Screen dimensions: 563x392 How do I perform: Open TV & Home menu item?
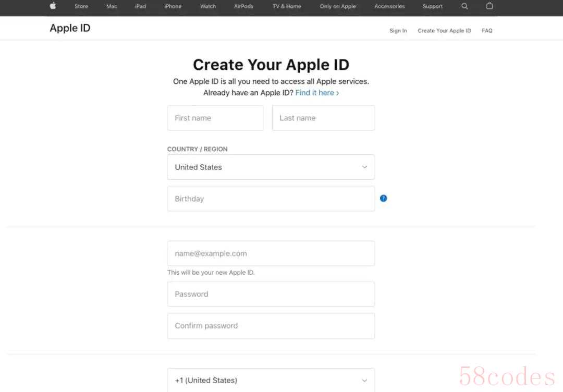[287, 6]
